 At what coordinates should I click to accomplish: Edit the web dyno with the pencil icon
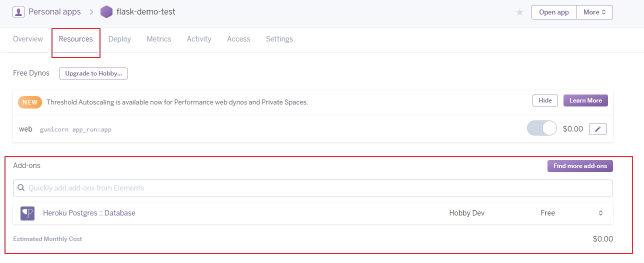point(598,129)
